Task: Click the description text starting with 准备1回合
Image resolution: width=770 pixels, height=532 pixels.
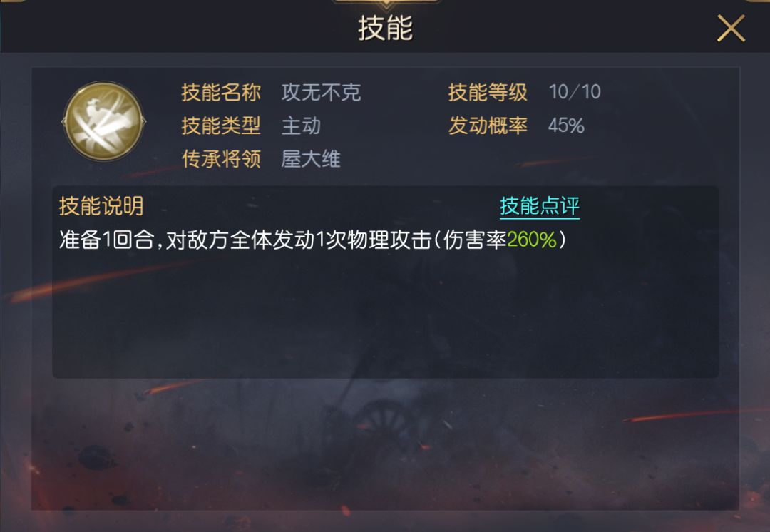Action: tap(312, 240)
